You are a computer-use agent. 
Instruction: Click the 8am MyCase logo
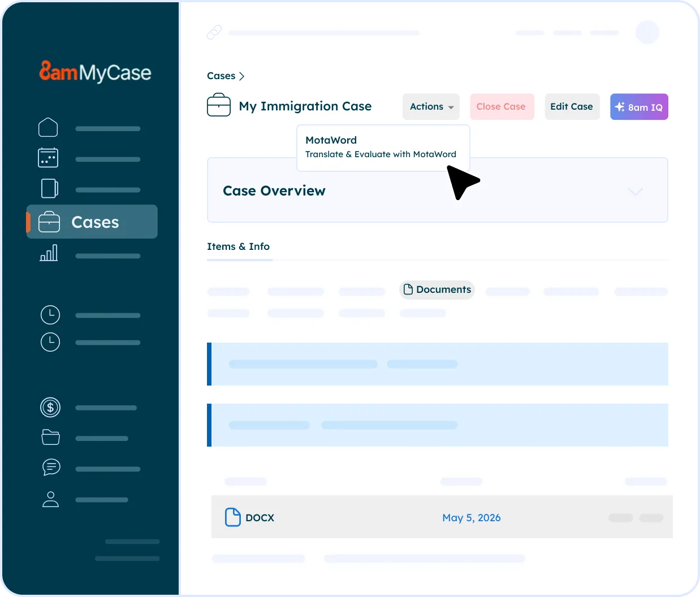click(x=95, y=72)
